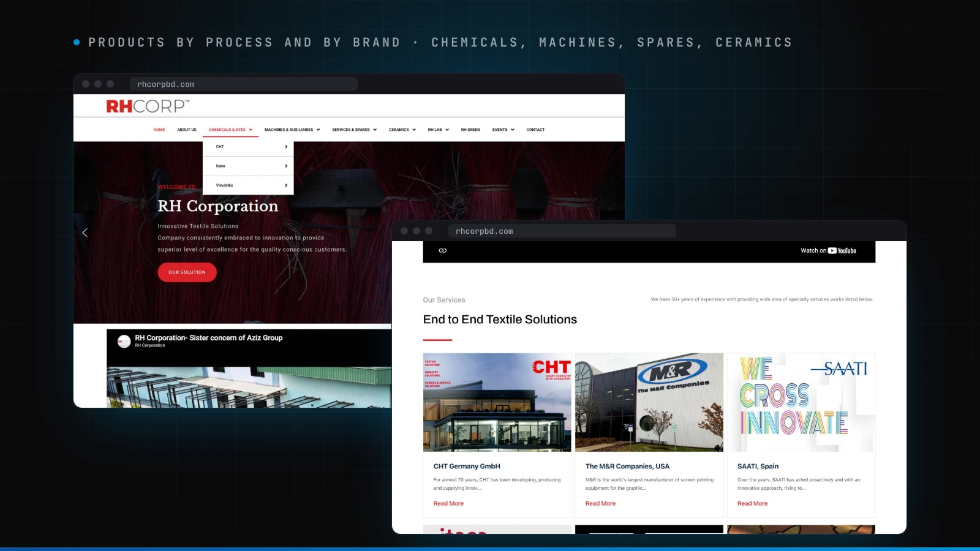Image resolution: width=980 pixels, height=551 pixels.
Task: Open the CHT building thumbnail
Action: 497,402
